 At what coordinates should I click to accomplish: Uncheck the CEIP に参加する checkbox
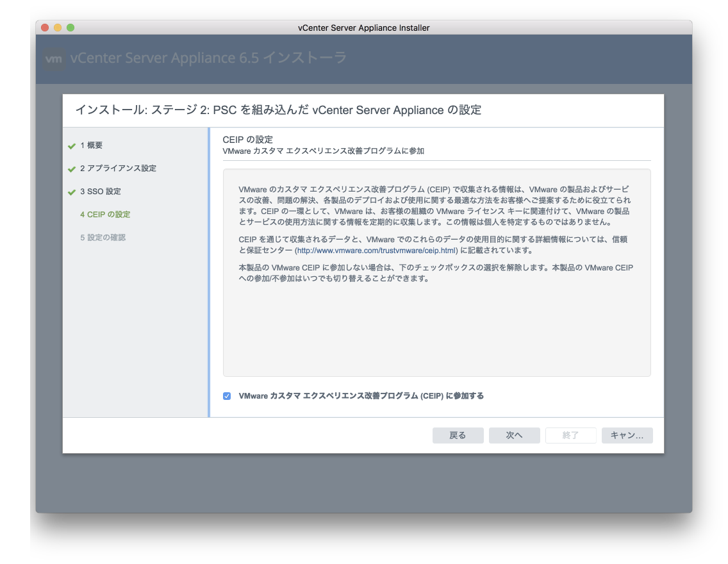coord(227,396)
